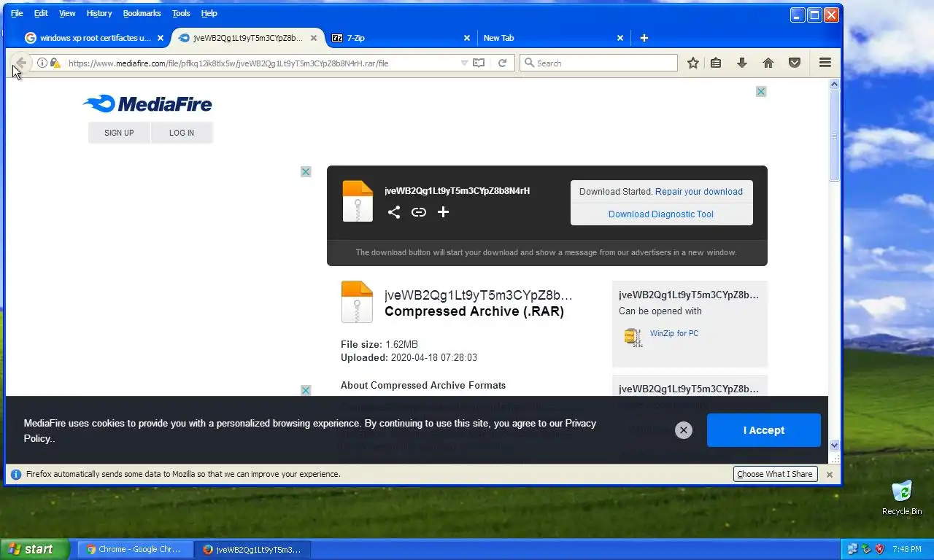Image resolution: width=934 pixels, height=560 pixels.
Task: Open the Downloads arrow in the toolbar
Action: 742,63
